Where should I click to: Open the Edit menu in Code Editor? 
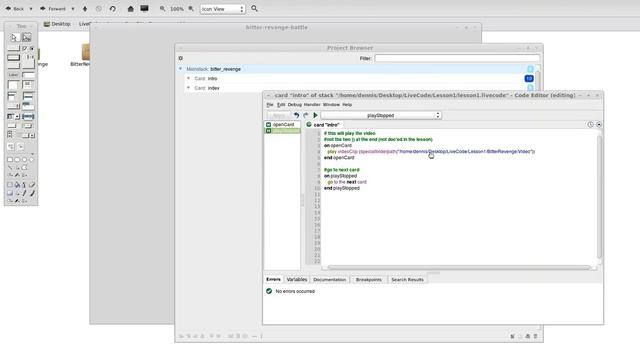pos(281,105)
